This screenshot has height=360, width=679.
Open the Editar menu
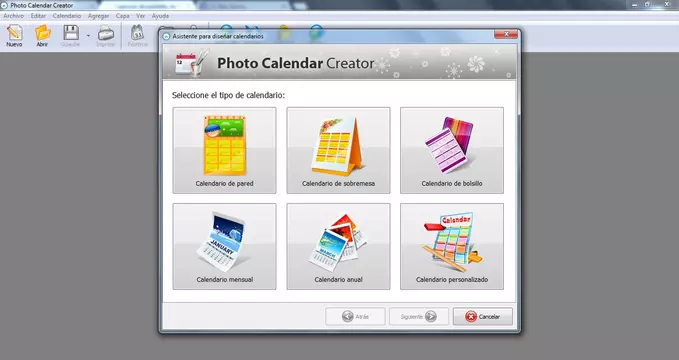(x=38, y=16)
